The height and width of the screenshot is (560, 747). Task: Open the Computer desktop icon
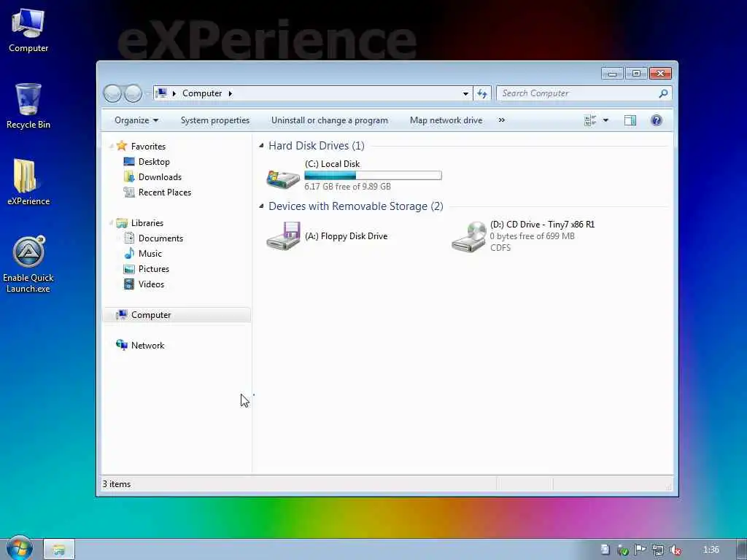point(28,30)
